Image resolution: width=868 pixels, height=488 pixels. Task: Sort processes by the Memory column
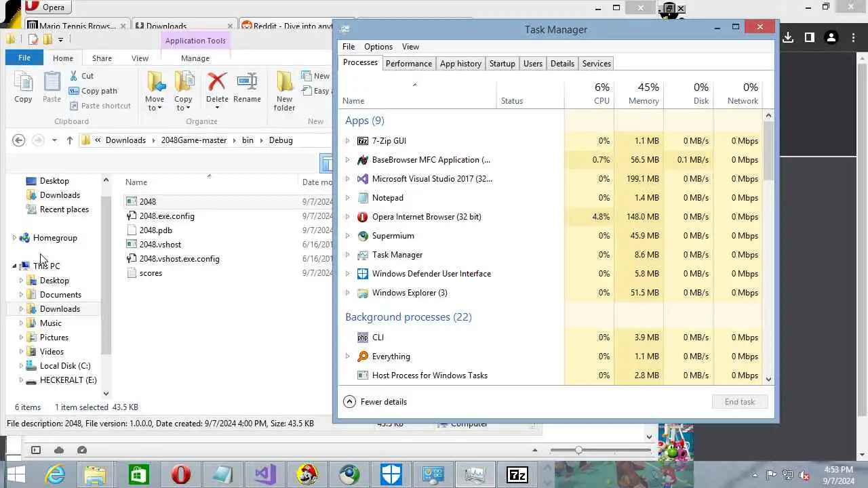pos(639,94)
